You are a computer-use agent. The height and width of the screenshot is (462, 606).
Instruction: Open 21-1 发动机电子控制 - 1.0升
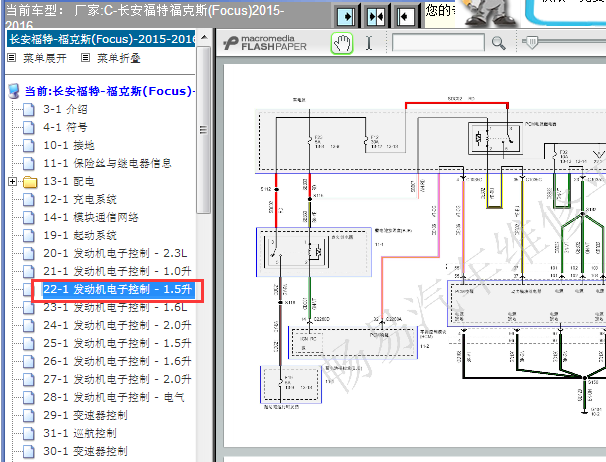(117, 271)
